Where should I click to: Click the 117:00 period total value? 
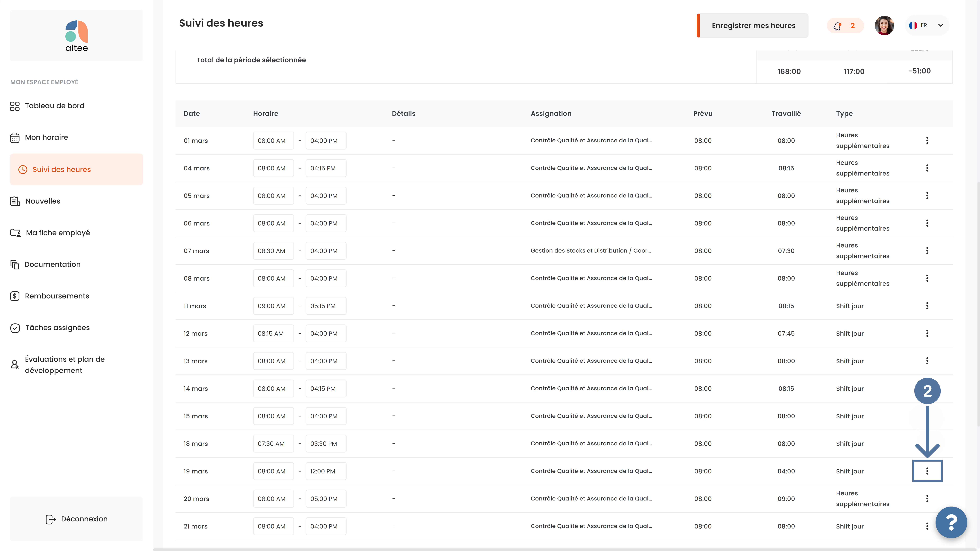[854, 72]
